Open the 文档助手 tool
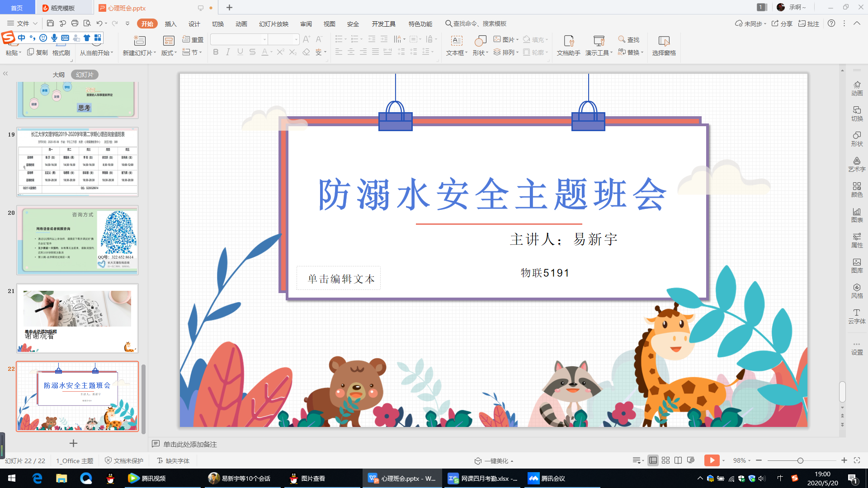The height and width of the screenshot is (488, 868). pos(568,46)
